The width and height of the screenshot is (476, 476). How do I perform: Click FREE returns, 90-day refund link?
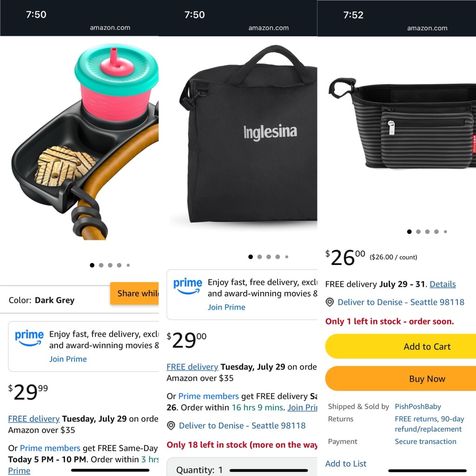(x=429, y=424)
